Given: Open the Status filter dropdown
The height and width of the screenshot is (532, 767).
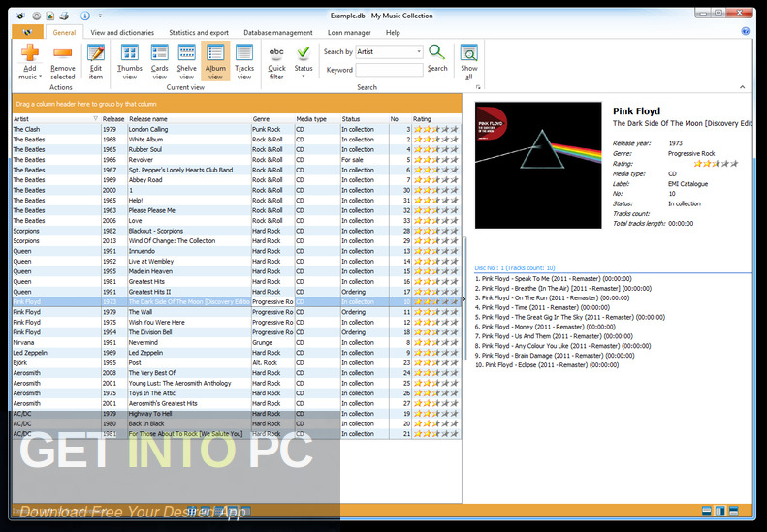Looking at the screenshot, I should pyautogui.click(x=304, y=62).
